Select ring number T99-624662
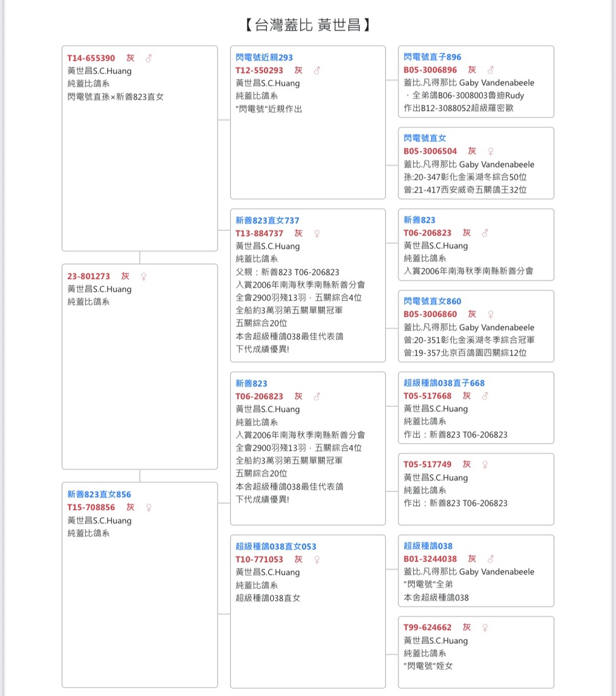The height and width of the screenshot is (696, 616). click(428, 627)
